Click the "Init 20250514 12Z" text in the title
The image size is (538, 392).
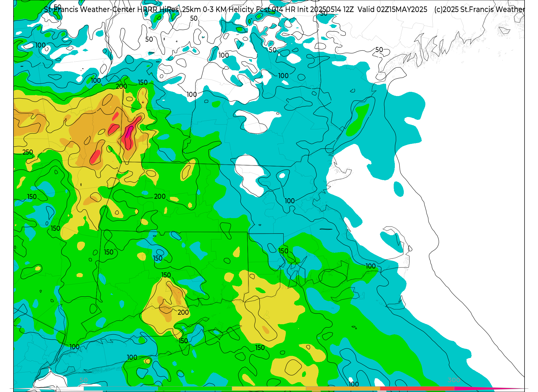(325, 10)
